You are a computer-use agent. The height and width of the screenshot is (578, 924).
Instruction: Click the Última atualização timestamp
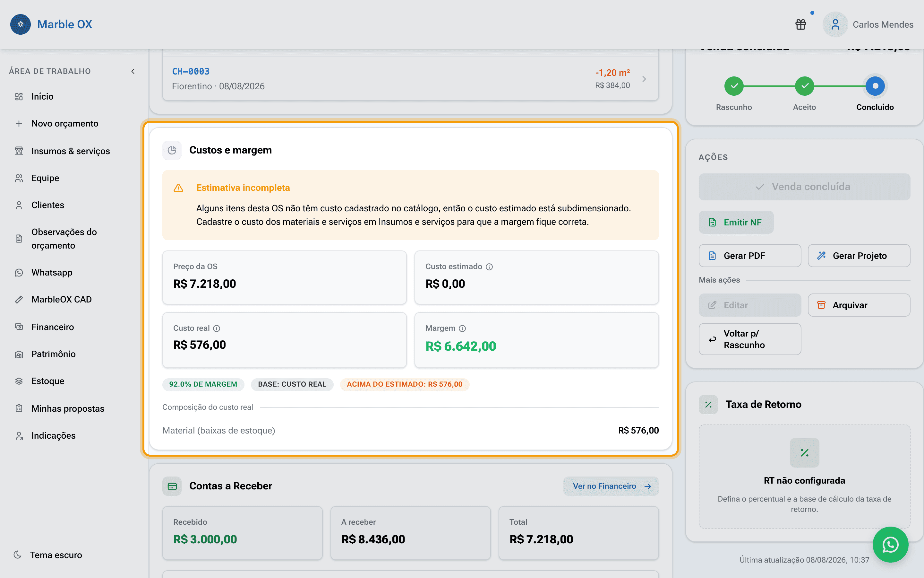804,560
